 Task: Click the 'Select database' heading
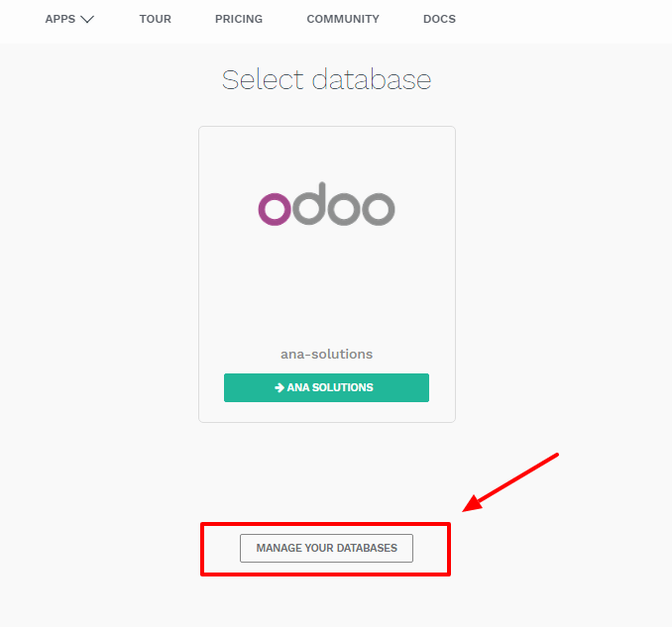(326, 80)
